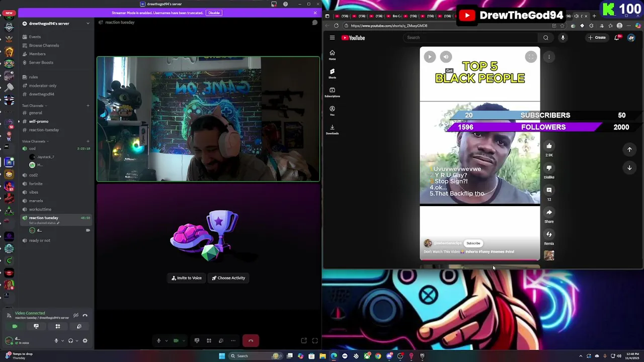Click the YouTube search magnifier button

[546, 38]
